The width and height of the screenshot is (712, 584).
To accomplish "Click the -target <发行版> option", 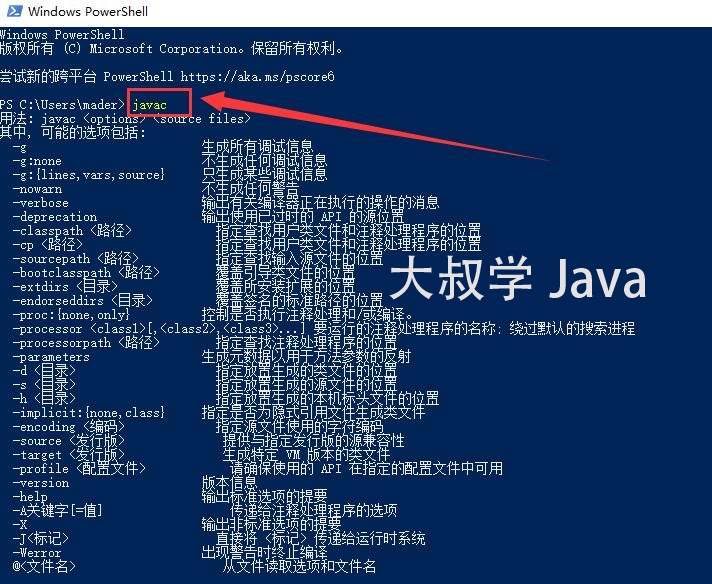I will click(69, 455).
